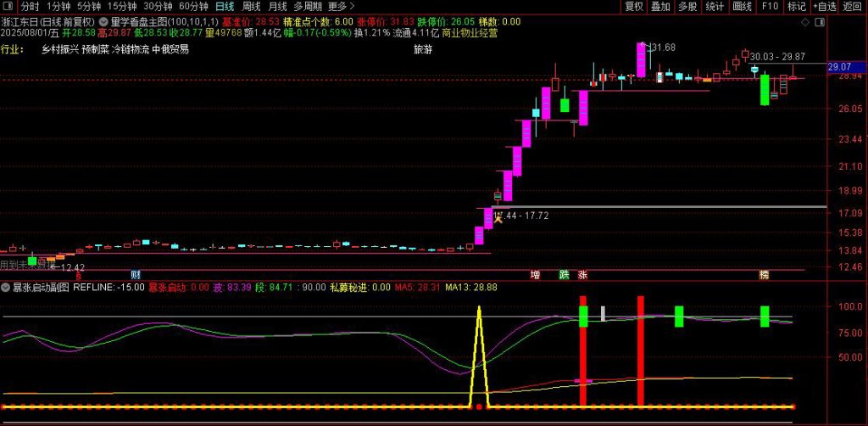The image size is (868, 426).
Task: Expand the 量学看盘主图 indicator dropdown arrow
Action: [x=103, y=20]
